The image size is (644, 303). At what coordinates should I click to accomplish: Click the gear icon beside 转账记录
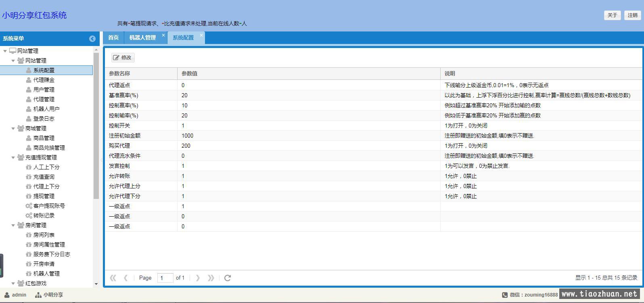tap(29, 215)
